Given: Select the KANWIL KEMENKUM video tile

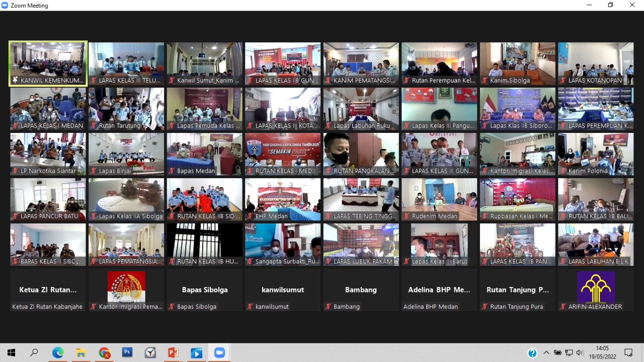Looking at the screenshot, I should 48,63.
